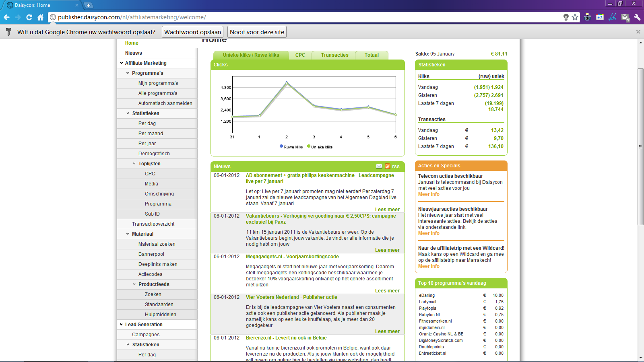Go back with the browser back arrow
This screenshot has height=362, width=644.
click(6, 17)
